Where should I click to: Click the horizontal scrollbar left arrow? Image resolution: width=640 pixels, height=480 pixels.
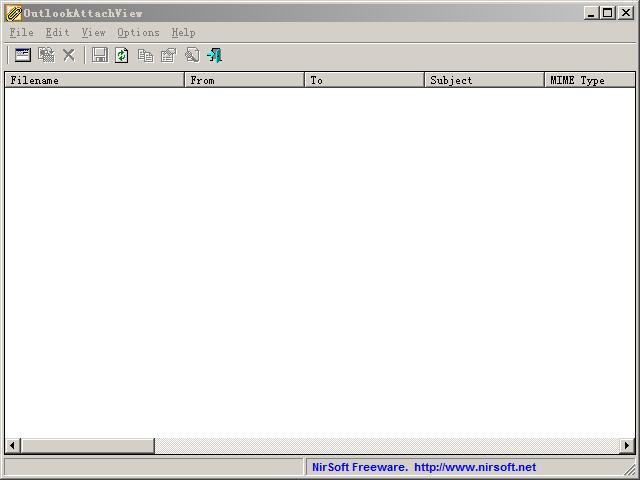(x=12, y=445)
